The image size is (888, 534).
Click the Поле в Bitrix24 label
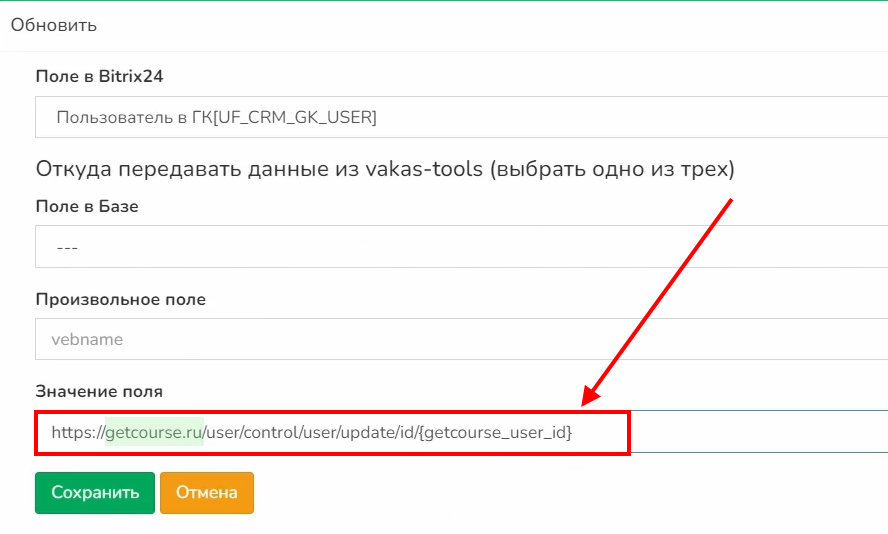pos(99,76)
